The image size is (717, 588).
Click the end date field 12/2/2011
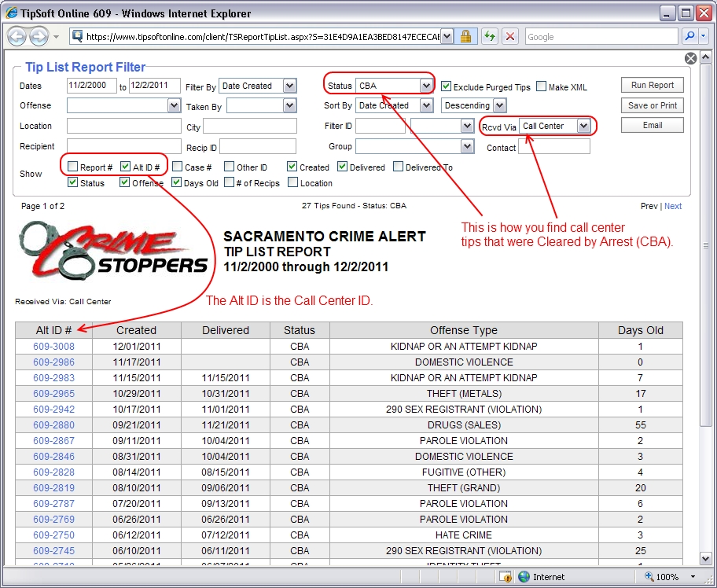click(x=155, y=86)
